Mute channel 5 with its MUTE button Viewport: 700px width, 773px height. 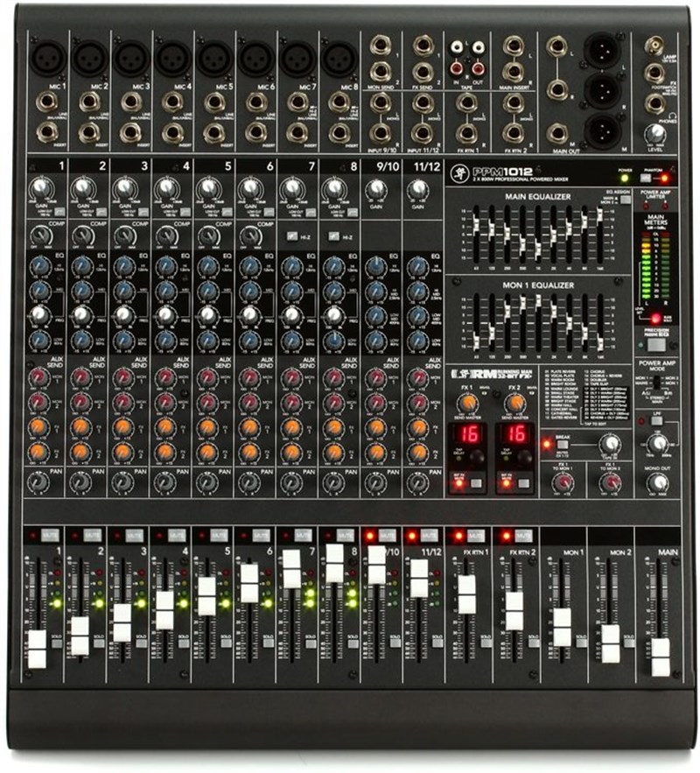(219, 535)
